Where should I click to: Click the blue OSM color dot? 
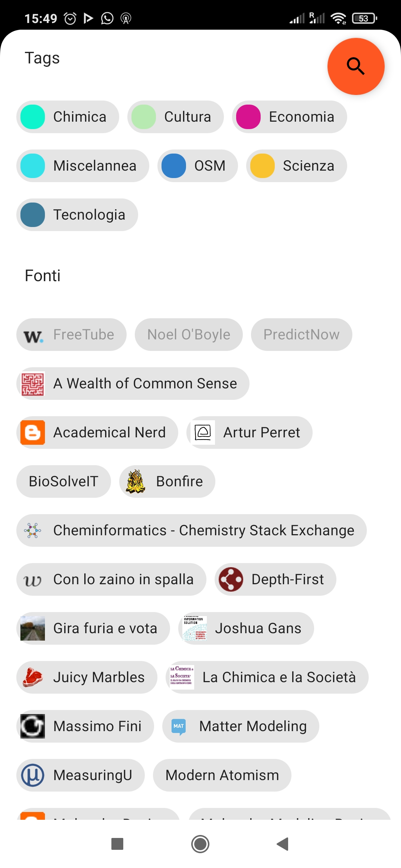pos(174,166)
